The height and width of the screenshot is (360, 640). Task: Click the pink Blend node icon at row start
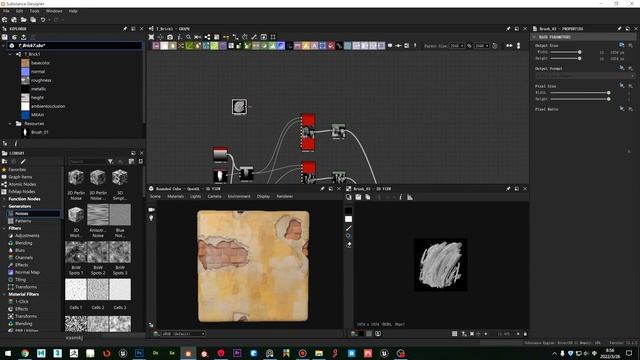click(x=156, y=46)
